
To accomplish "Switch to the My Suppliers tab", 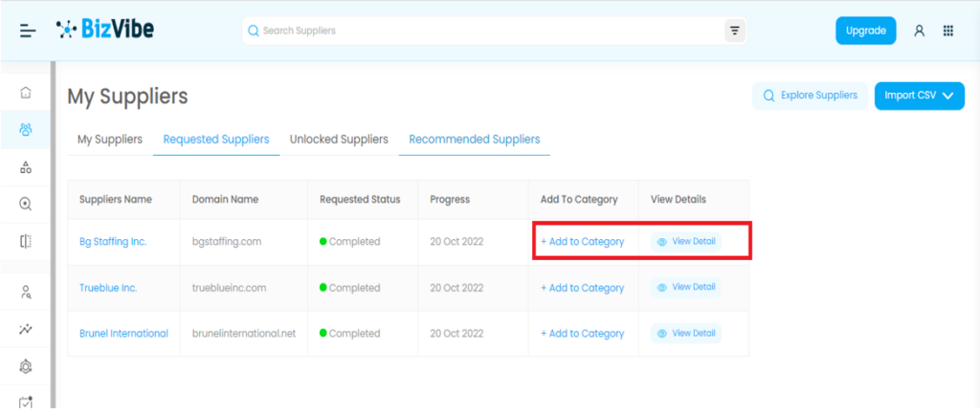I will pos(110,140).
